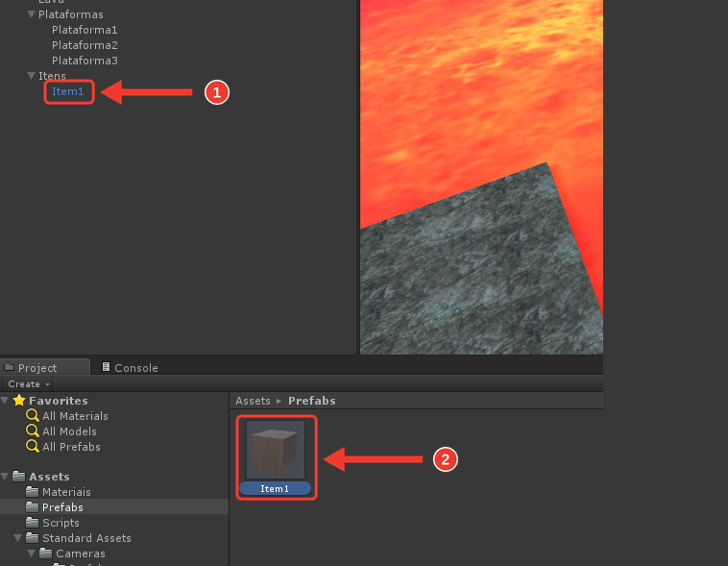This screenshot has width=728, height=566.
Task: Select Plataforma3 object
Action: [x=85, y=61]
